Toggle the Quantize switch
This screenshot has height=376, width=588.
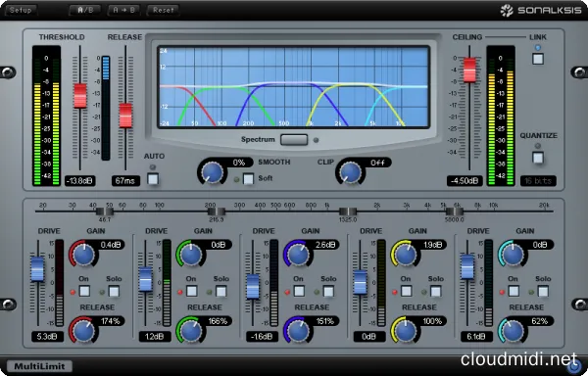click(538, 158)
